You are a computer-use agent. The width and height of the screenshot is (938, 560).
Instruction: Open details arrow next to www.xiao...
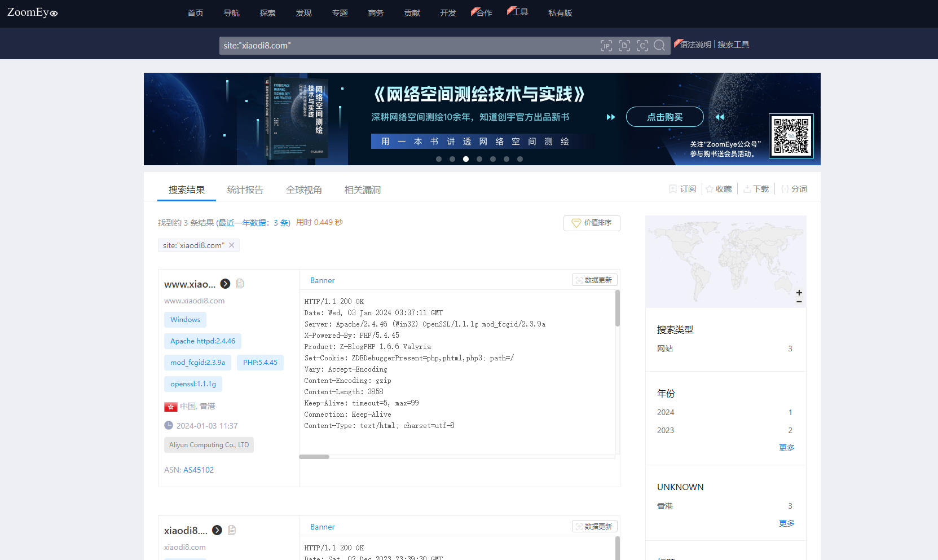pyautogui.click(x=225, y=284)
